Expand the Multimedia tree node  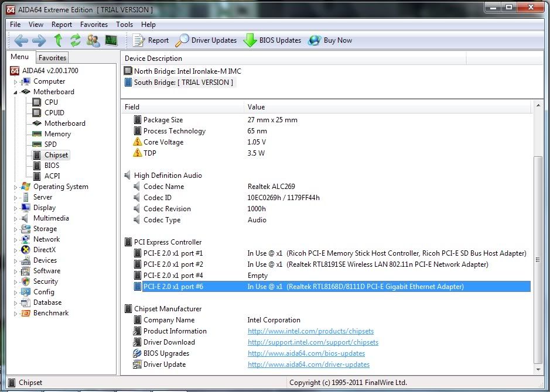[x=15, y=219]
